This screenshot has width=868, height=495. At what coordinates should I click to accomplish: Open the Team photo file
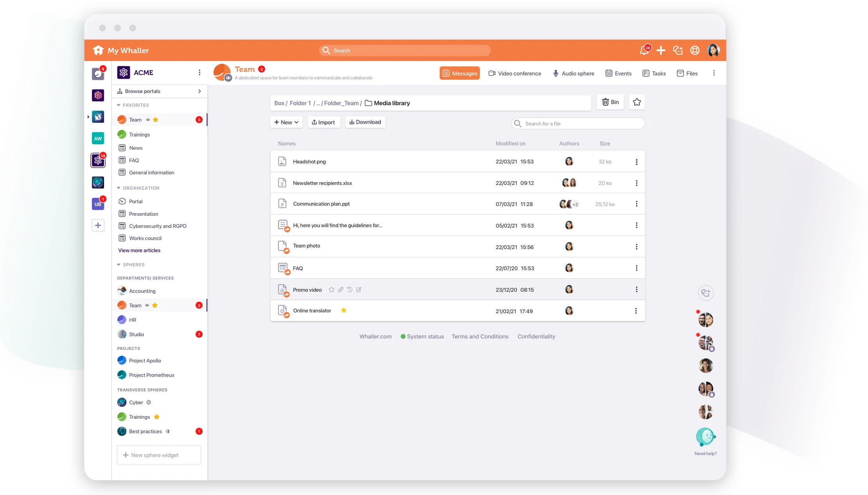tap(307, 246)
